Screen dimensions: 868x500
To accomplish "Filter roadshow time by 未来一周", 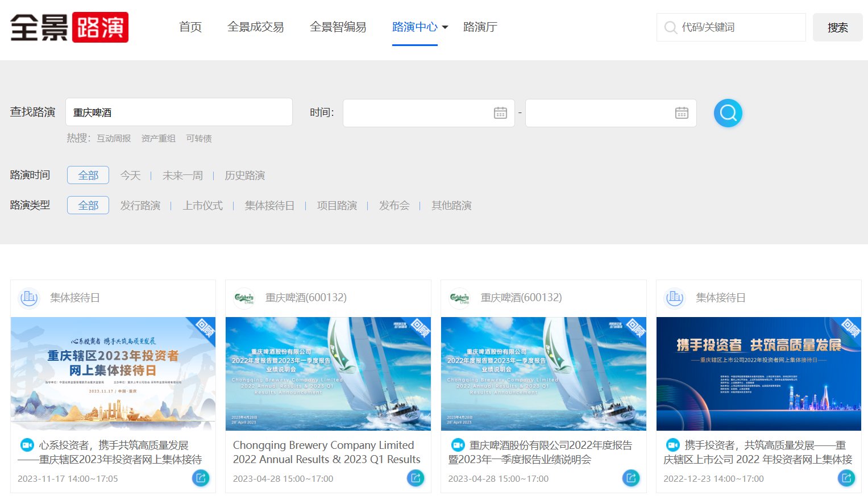I will coord(182,175).
